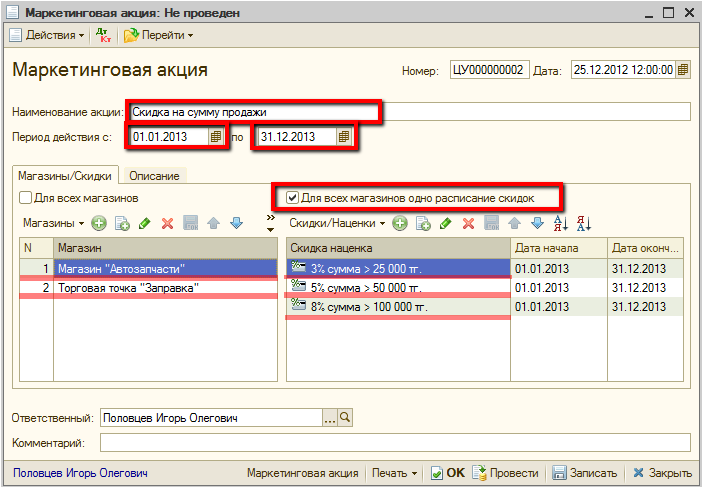The width and height of the screenshot is (702, 487).
Task: Enable the "Для всех магазинов" checkbox
Action: 26,198
